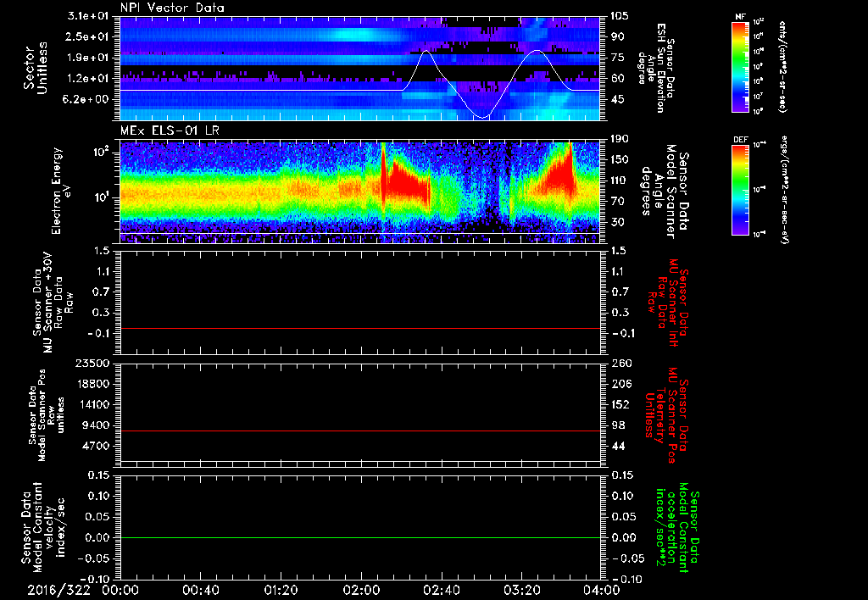Click the "206" telemetry tick label
This screenshot has width=868, height=600.
[620, 384]
